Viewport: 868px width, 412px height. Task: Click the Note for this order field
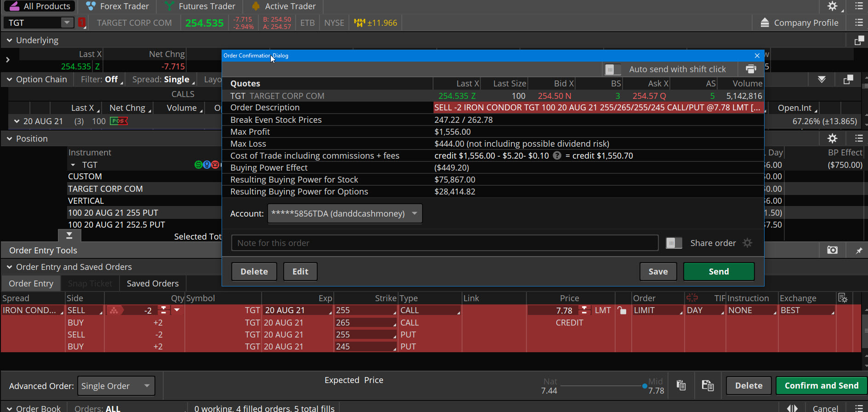coord(445,243)
